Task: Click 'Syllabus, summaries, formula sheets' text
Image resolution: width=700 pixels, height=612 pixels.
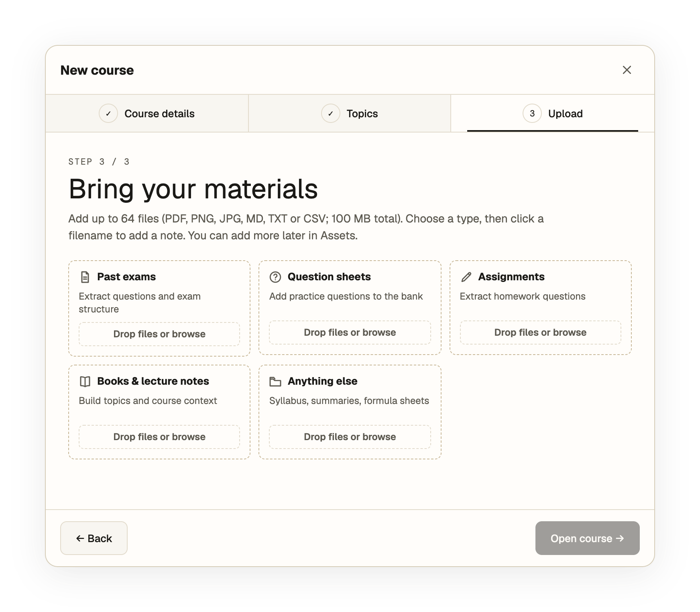Action: click(x=349, y=401)
